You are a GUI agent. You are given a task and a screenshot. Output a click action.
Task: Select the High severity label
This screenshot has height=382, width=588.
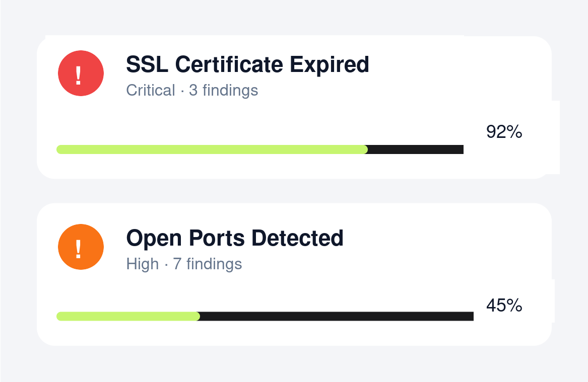(x=143, y=264)
